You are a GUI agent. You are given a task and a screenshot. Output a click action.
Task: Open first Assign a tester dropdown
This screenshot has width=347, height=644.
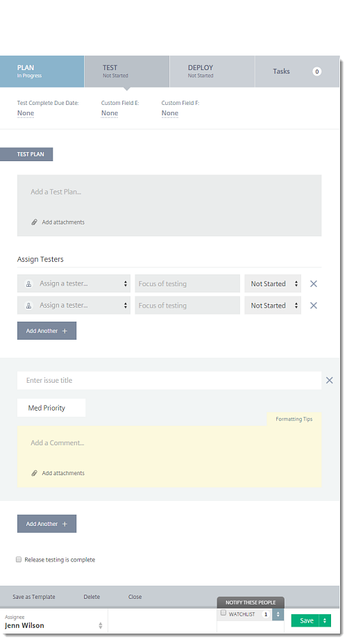pos(74,284)
